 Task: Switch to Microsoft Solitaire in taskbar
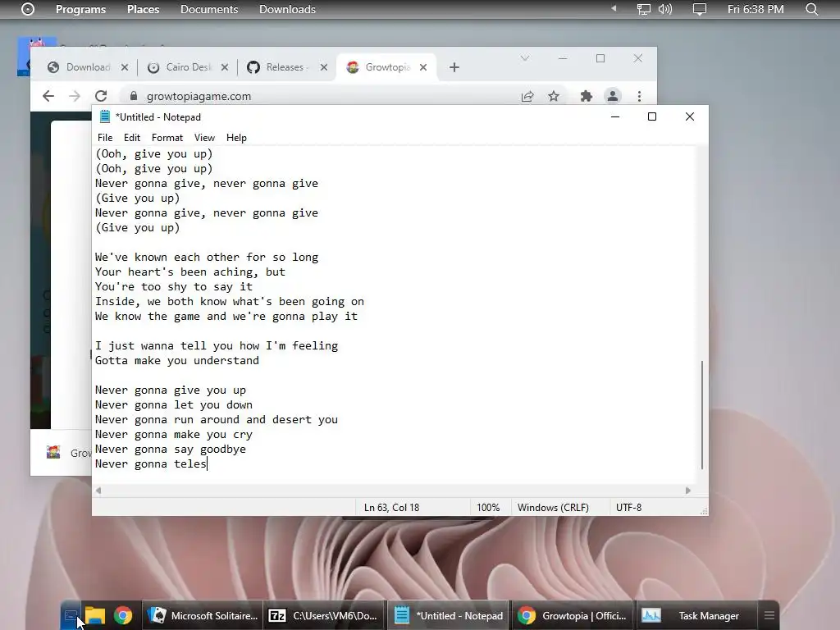click(203, 616)
